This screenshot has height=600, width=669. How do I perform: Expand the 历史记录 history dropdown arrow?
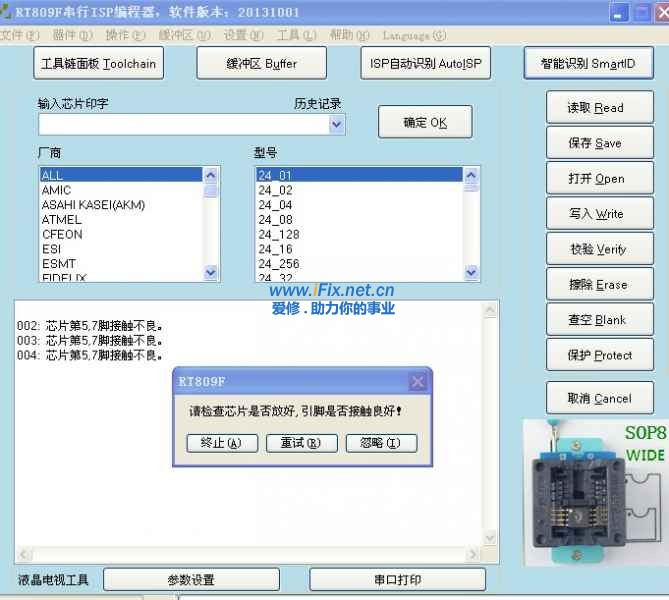pyautogui.click(x=337, y=125)
